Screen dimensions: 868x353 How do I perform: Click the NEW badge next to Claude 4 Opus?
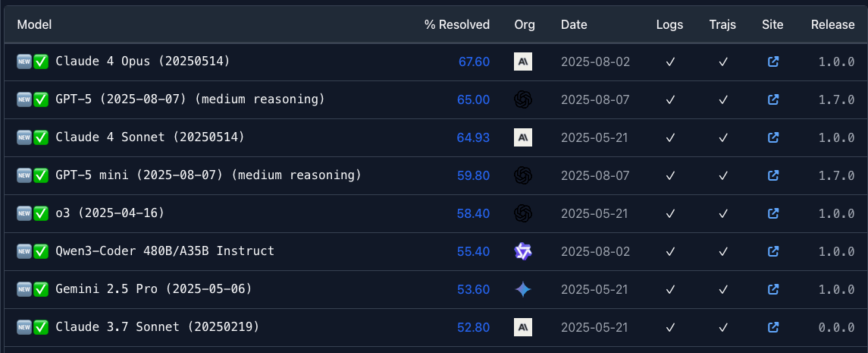pos(24,61)
